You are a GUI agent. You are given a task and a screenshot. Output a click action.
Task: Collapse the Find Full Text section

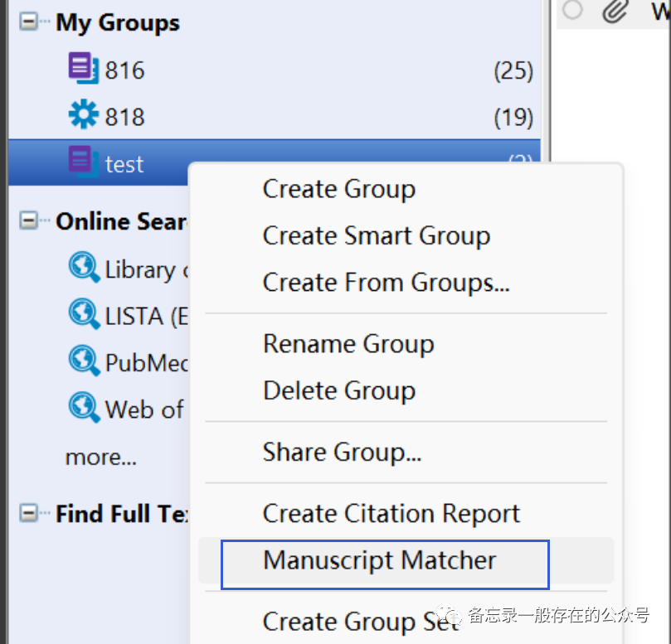[29, 514]
